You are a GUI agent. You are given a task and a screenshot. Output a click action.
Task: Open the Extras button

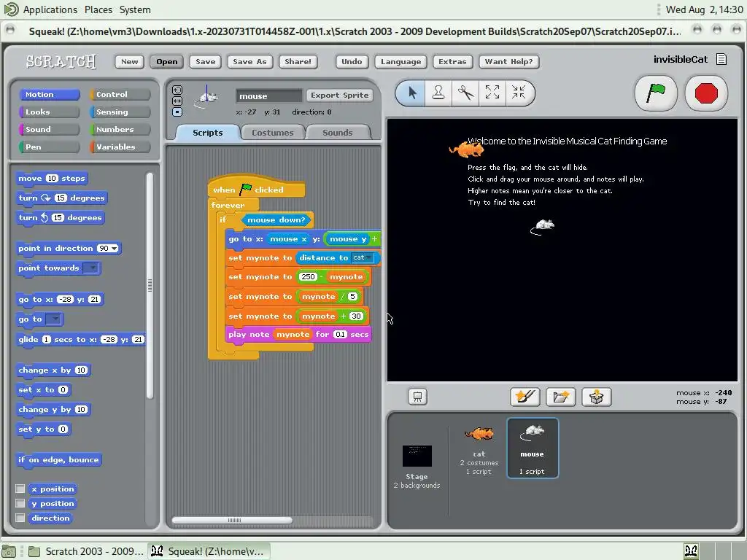[452, 61]
